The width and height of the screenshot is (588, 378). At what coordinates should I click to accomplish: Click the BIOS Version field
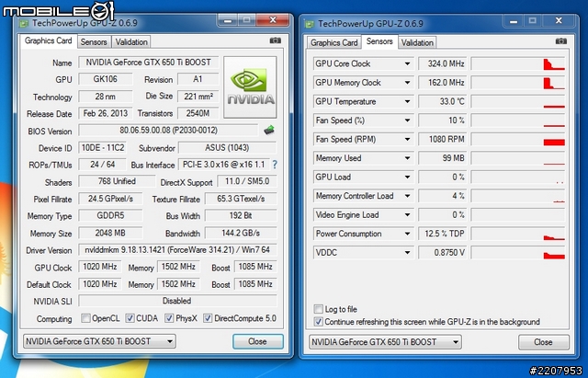coord(168,131)
